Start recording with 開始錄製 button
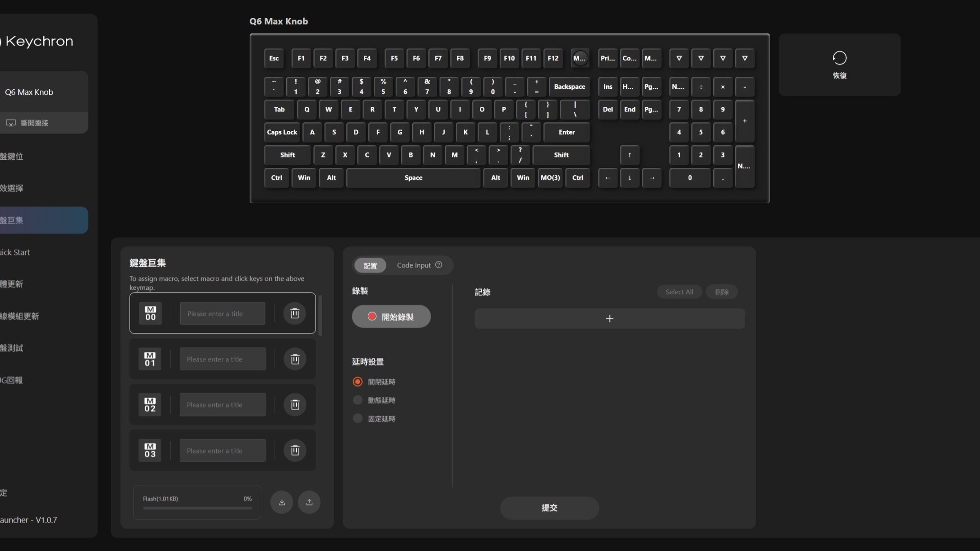 (391, 316)
